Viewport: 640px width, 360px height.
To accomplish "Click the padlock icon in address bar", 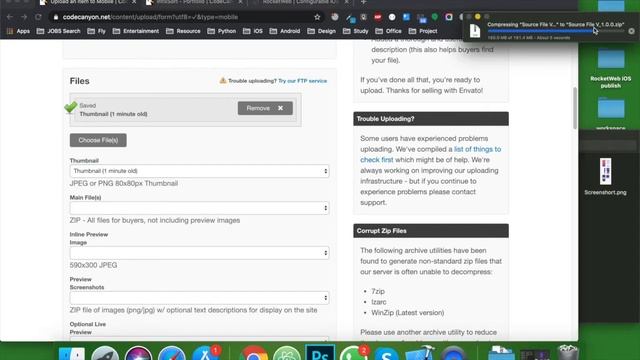I will (56, 17).
